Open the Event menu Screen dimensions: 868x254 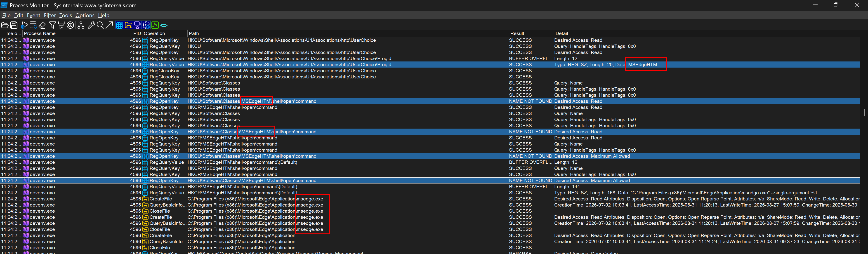pos(33,15)
